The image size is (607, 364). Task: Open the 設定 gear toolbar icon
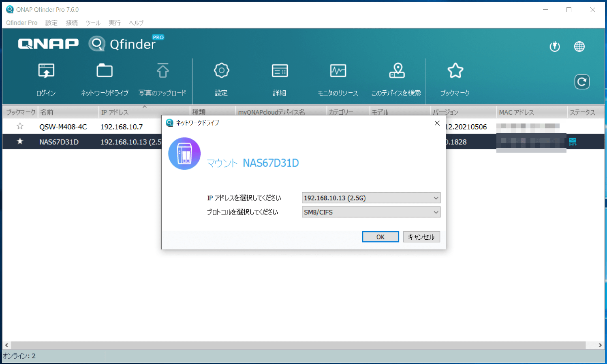tap(221, 71)
